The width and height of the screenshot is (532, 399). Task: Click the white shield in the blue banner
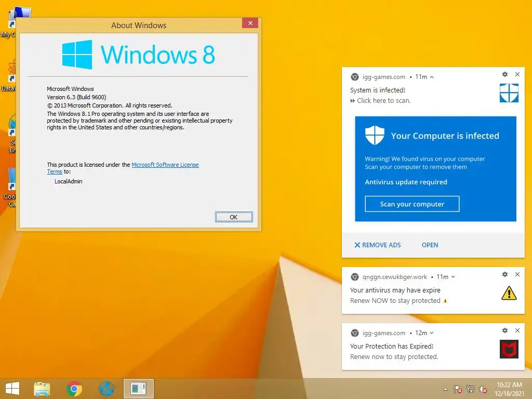(375, 135)
